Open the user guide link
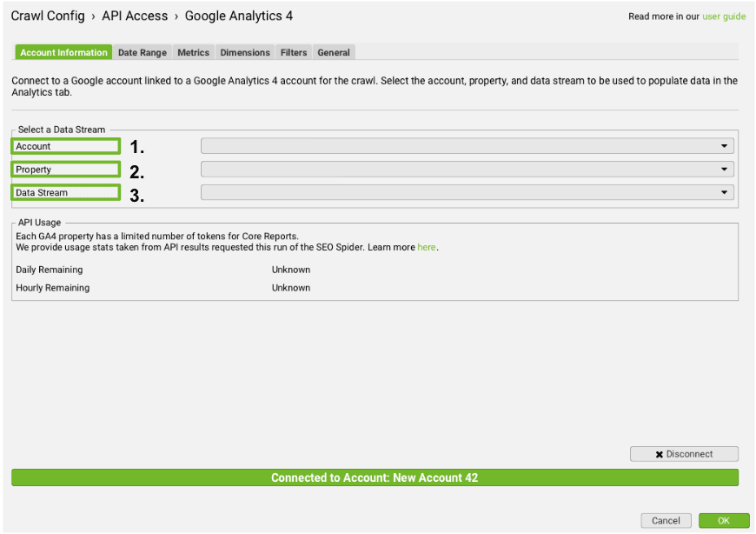 click(724, 16)
